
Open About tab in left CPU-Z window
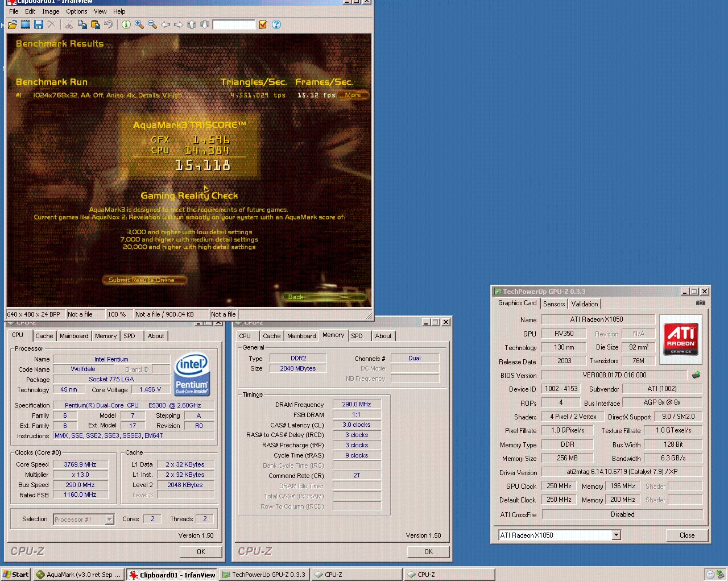(x=156, y=336)
